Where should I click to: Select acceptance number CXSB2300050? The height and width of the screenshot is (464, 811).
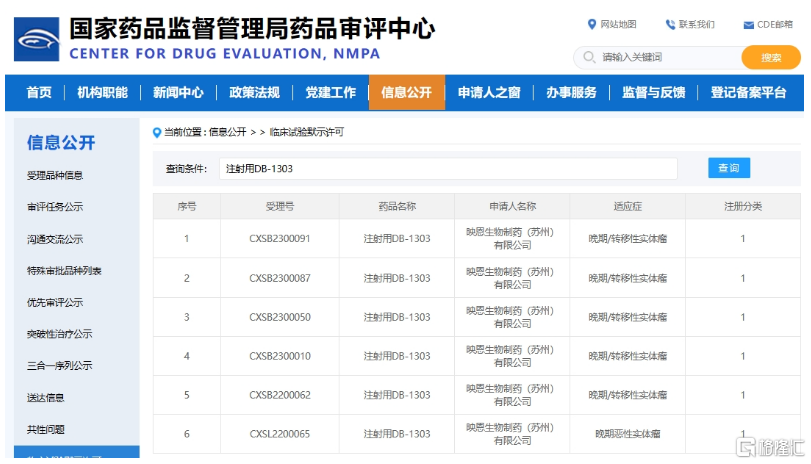point(280,317)
